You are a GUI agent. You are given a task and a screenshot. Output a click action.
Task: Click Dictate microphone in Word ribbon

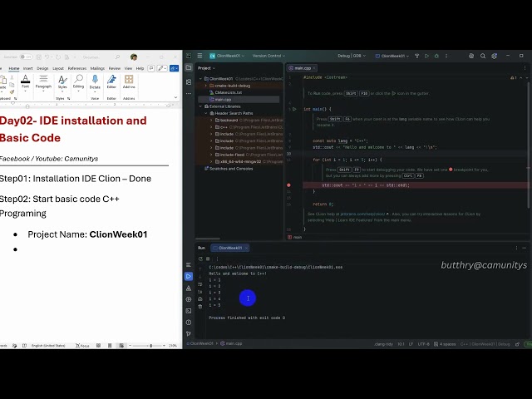(95, 83)
